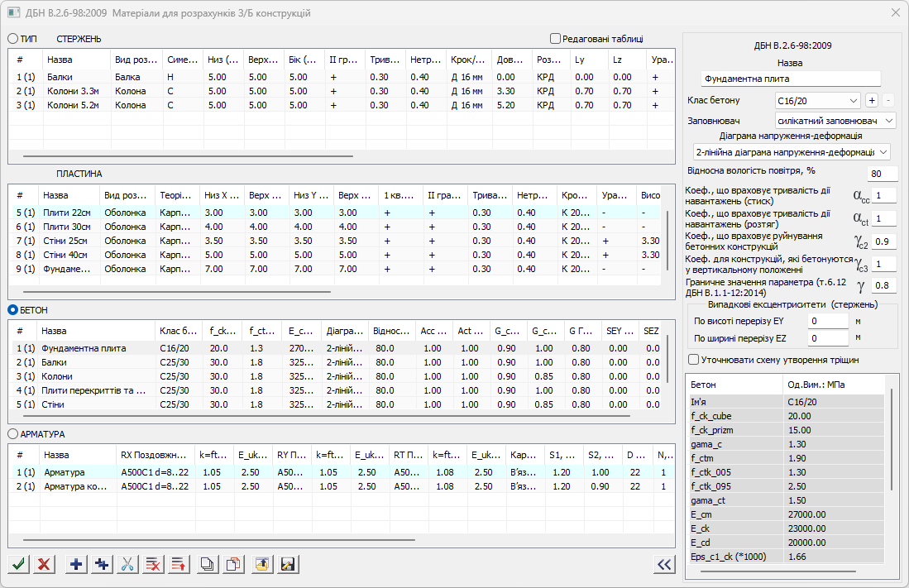The image size is (909, 588).
Task: Collapse the side panel with double-arrow button
Action: 663,564
